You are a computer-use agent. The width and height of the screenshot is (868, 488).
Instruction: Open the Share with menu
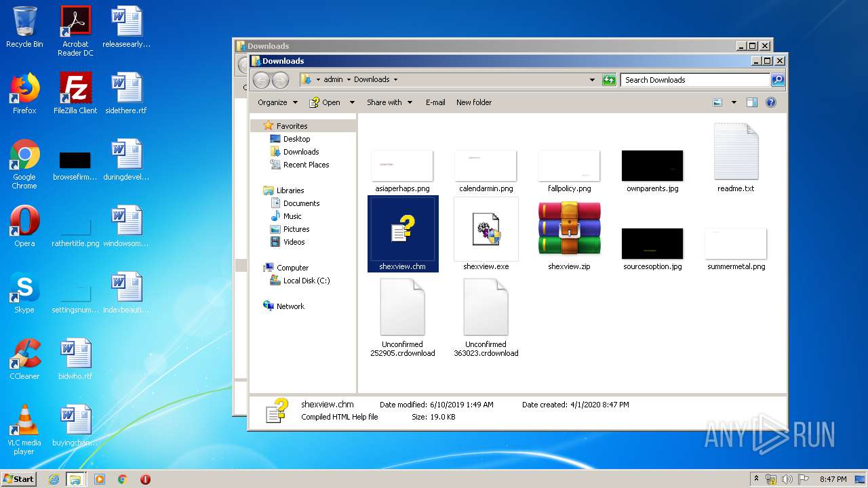(x=390, y=102)
